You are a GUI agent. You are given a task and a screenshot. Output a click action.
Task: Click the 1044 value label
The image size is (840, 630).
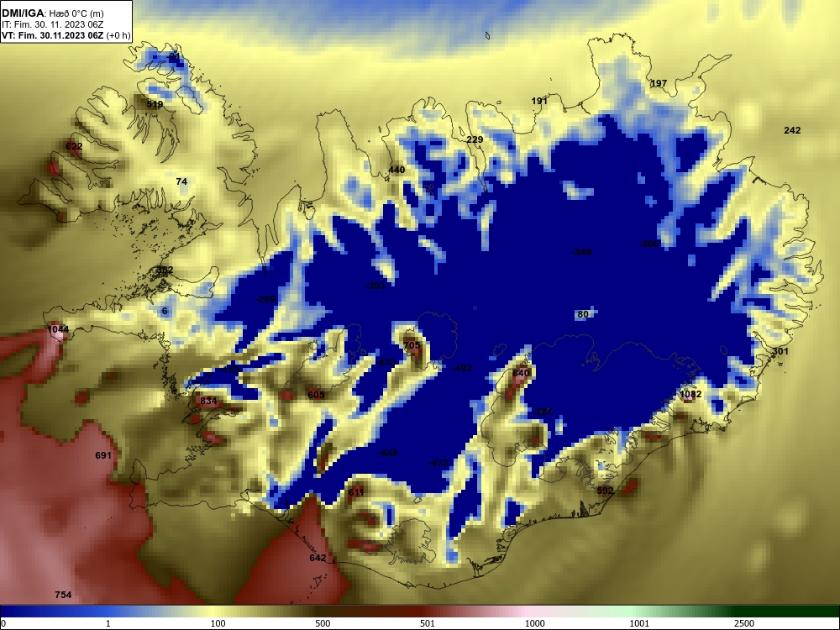(58, 329)
